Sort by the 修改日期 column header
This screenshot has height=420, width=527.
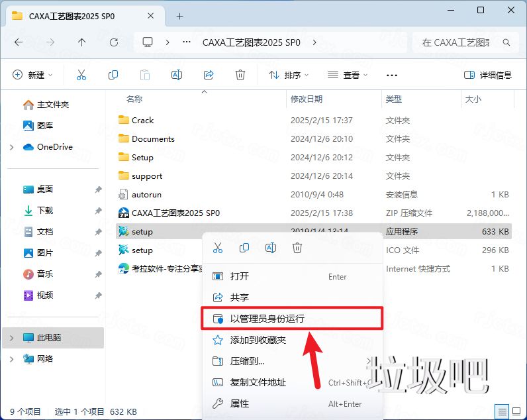307,99
